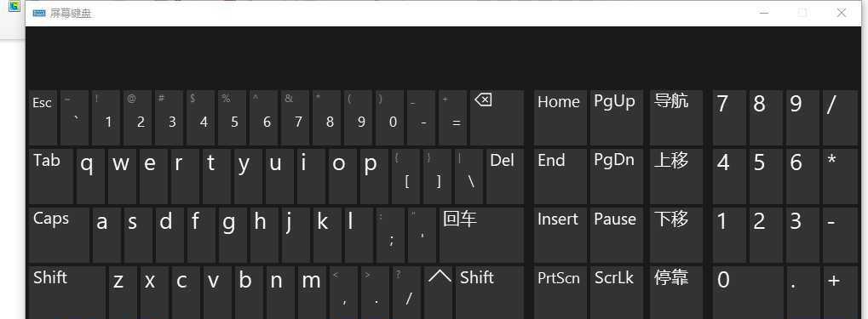
Task: Click the numpad 5 key
Action: coord(766,176)
